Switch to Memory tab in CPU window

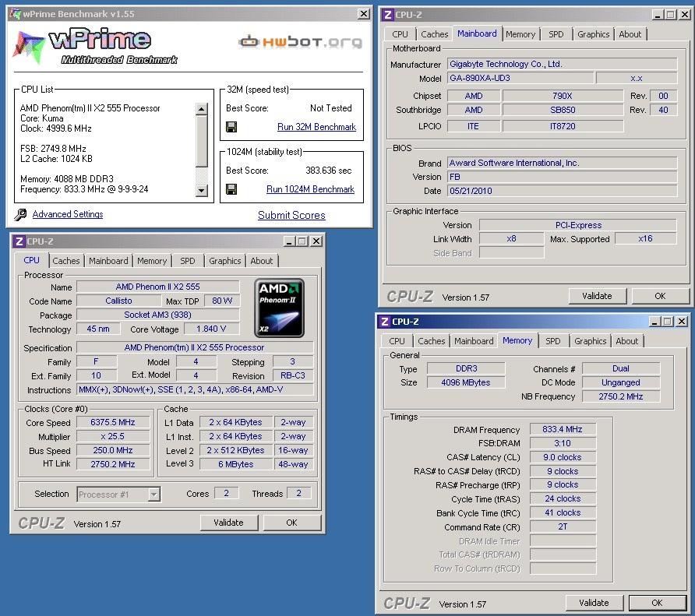pos(152,261)
